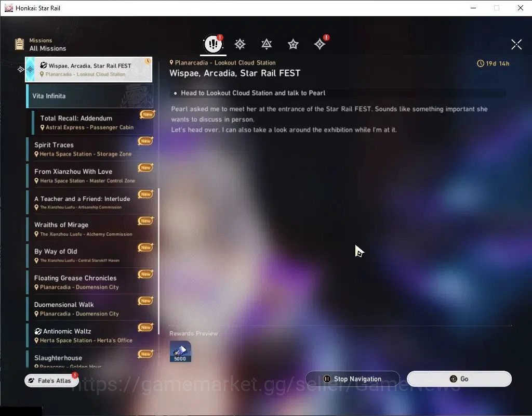
Task: Click New badge on Total Recall: Addendum
Action: (x=148, y=114)
